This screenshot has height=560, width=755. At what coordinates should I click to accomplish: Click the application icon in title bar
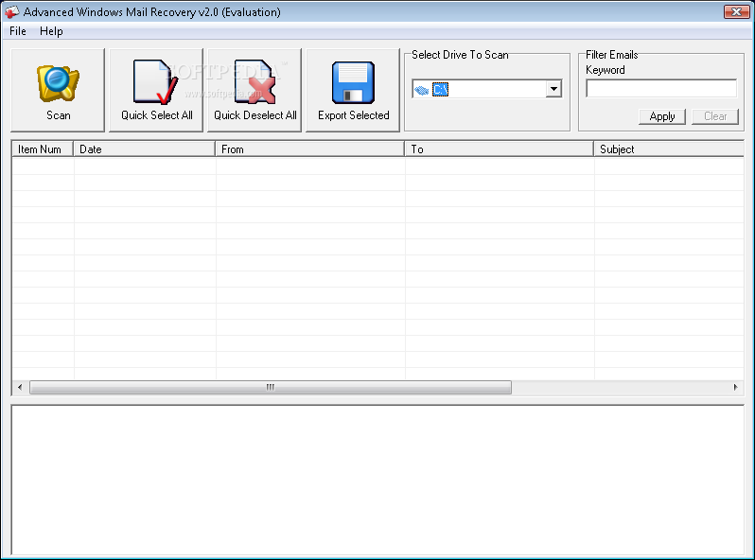11,12
